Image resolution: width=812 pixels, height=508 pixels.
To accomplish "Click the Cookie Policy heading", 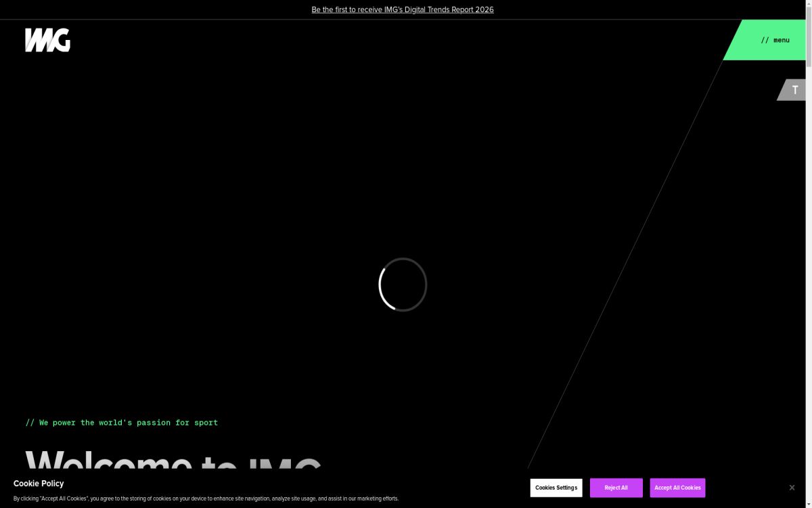I will 39,484.
